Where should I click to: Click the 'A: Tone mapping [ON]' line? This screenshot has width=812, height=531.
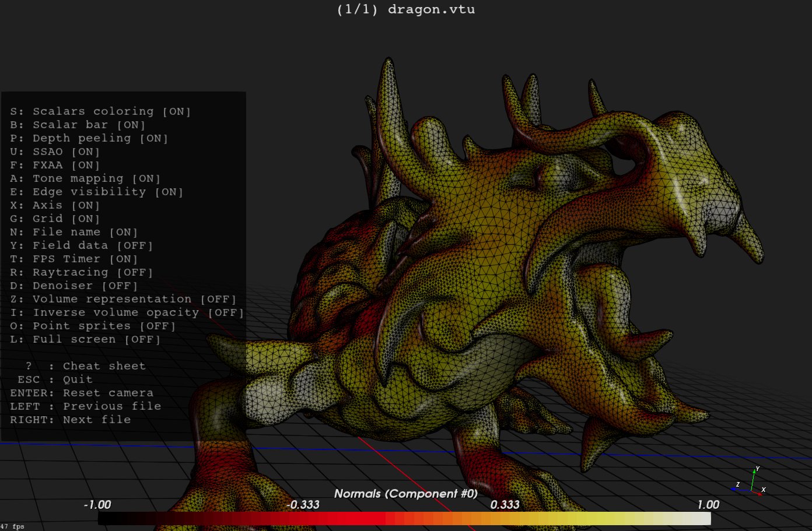click(x=85, y=178)
